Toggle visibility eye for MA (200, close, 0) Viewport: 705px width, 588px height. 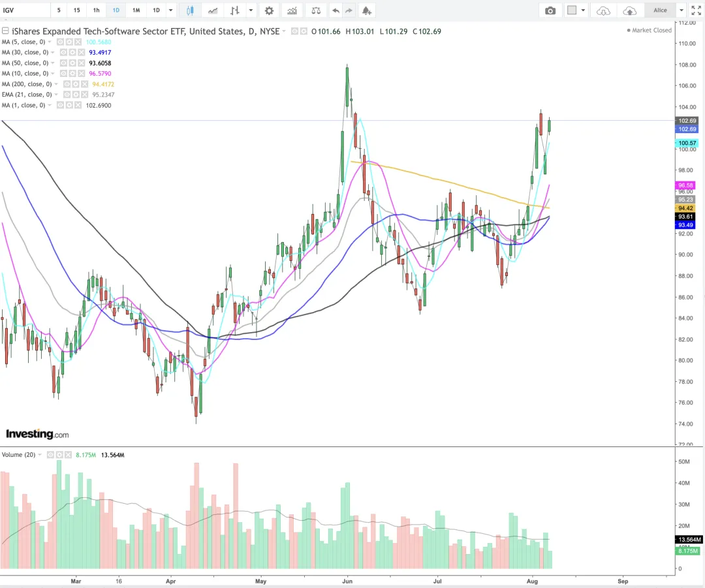pyautogui.click(x=67, y=84)
